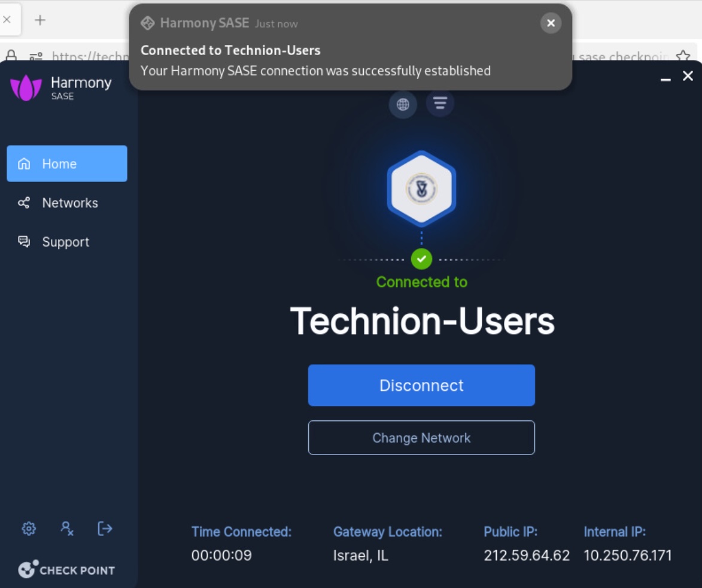Click the Time Connected value 00:00:09

click(x=221, y=555)
